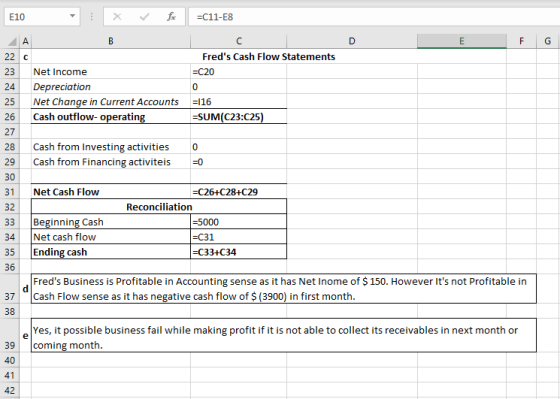Viewport: 560px width, 399px height.
Task: Expand the Name Box dropdown arrow
Action: click(72, 16)
